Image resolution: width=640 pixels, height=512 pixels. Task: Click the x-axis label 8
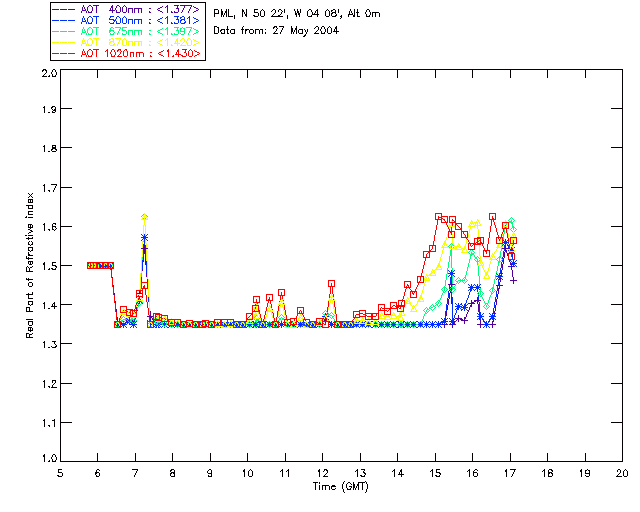tap(173, 473)
